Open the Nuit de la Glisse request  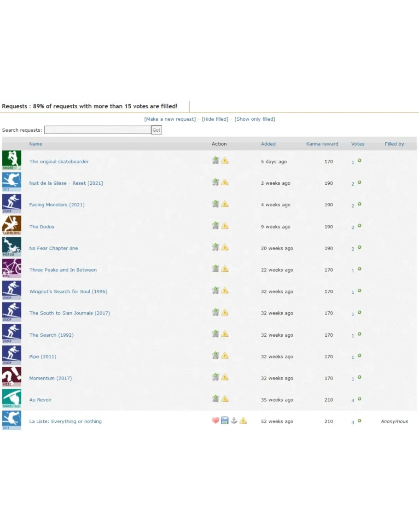click(x=66, y=183)
